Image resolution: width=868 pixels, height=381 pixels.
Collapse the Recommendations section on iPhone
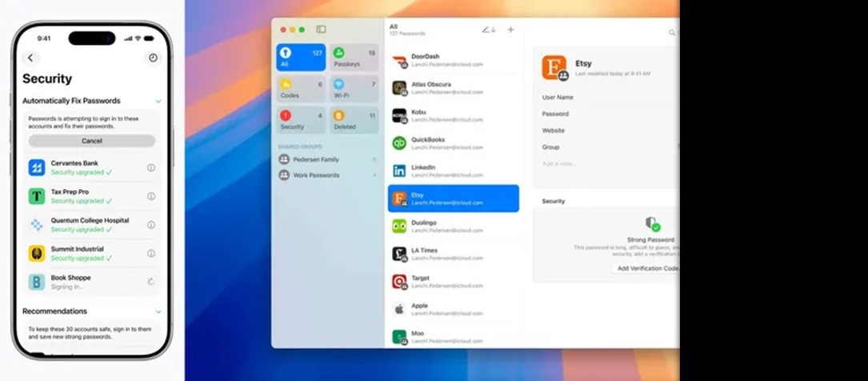(x=158, y=312)
